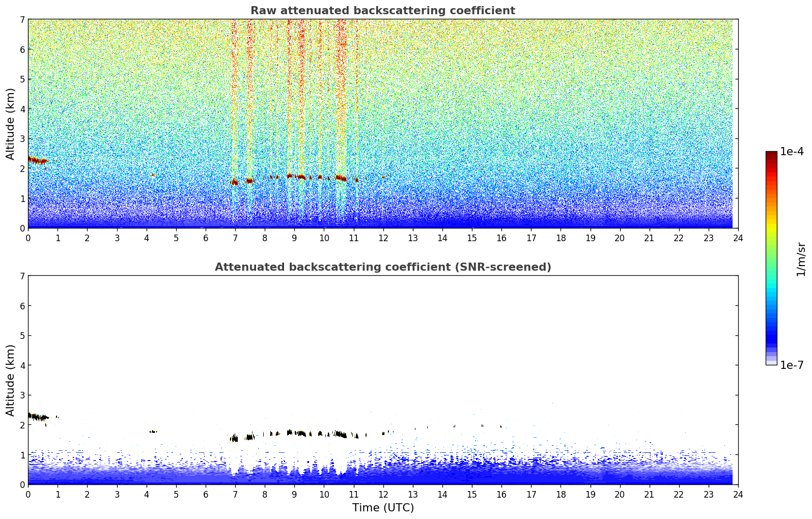Click the x-axis tick '24' under the SNR-screened plot
This screenshot has width=812, height=519.
[x=738, y=494]
